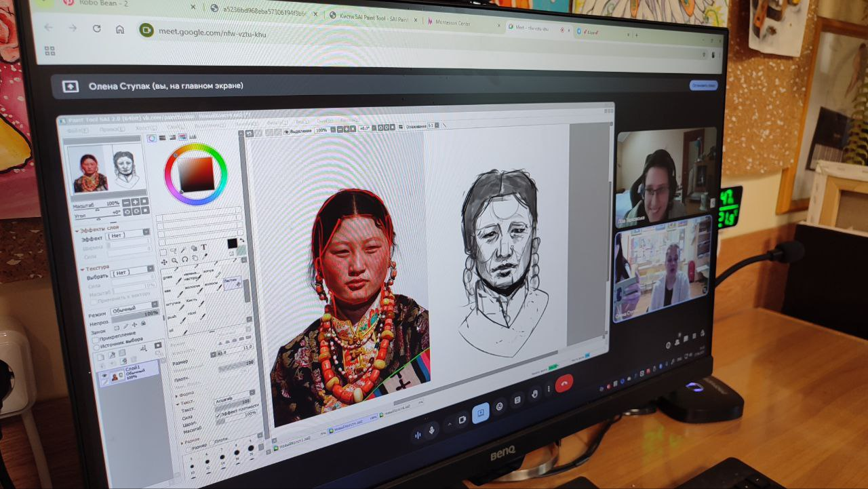Click the blue stop presenting button
The image size is (868, 489).
coord(703,85)
